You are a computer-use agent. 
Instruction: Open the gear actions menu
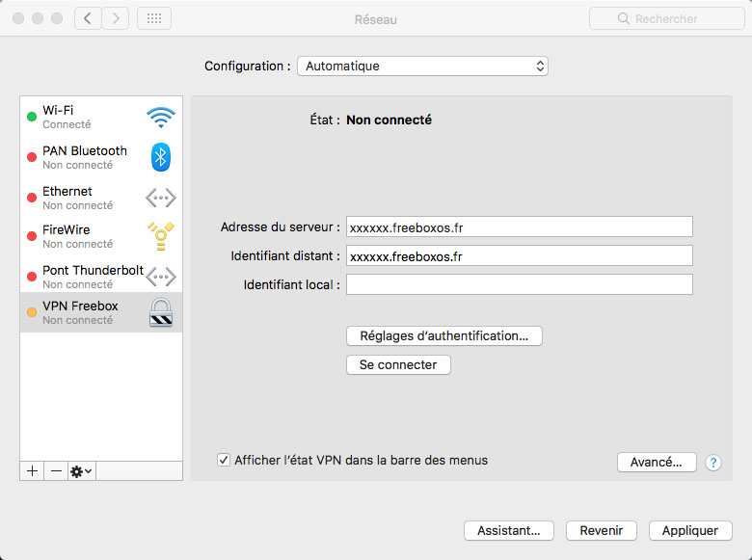81,470
